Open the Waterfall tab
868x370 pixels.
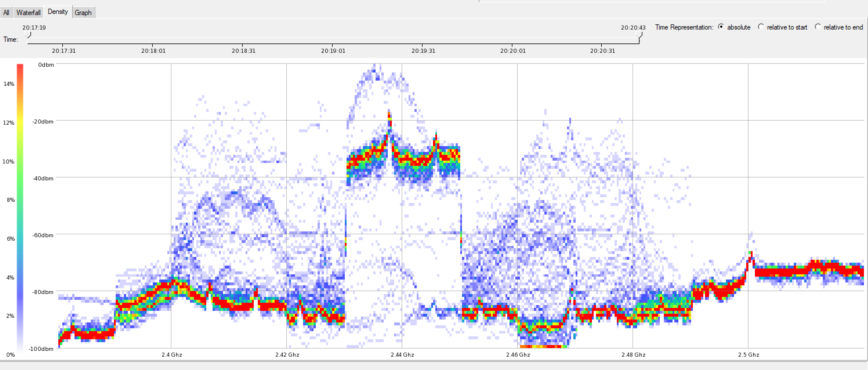[28, 12]
